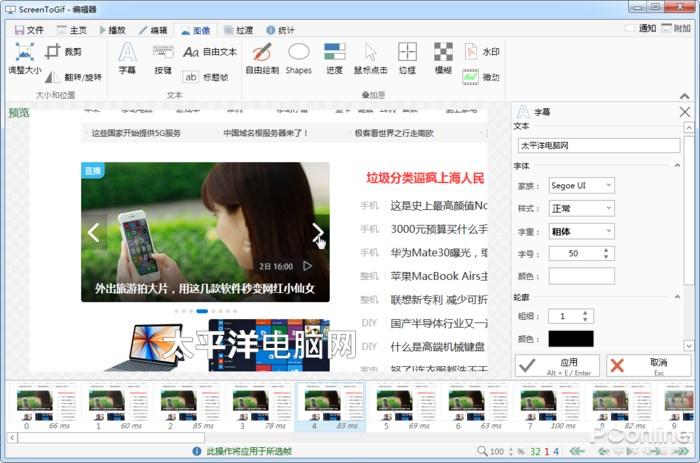Screen dimensions: 700x463
Task: Decrease font size with the down arrow
Action: coord(606,257)
